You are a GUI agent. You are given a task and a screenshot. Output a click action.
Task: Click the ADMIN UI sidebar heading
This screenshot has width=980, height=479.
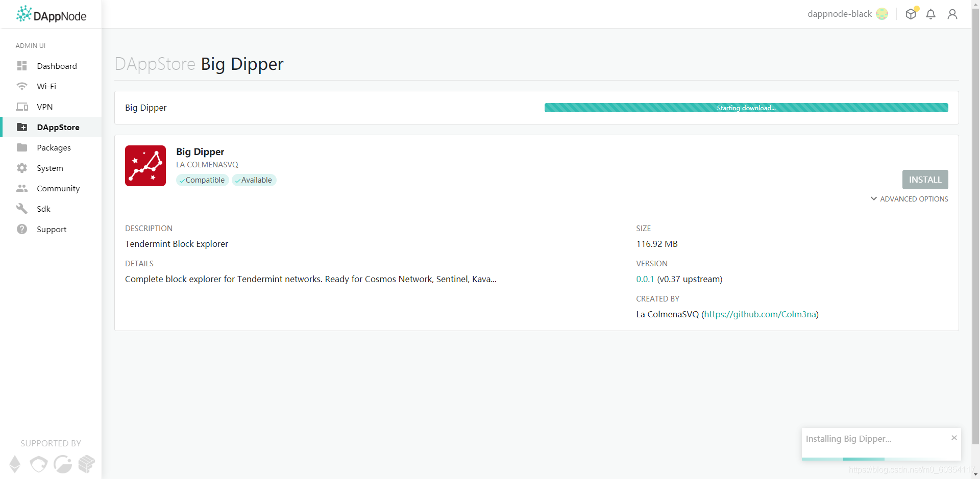click(x=31, y=45)
